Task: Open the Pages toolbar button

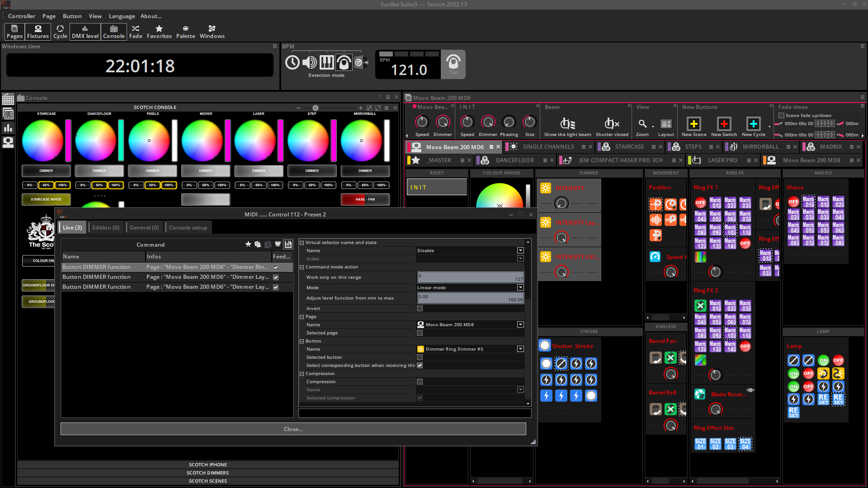Action: pyautogui.click(x=14, y=32)
